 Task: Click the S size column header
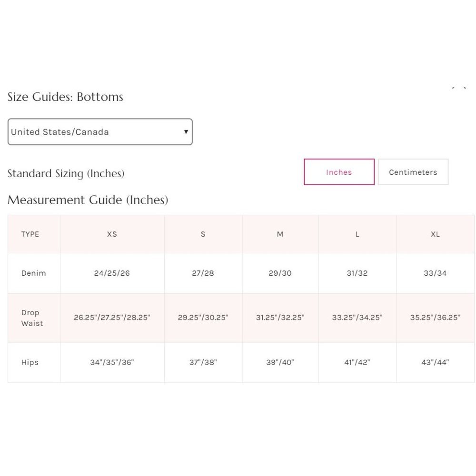[203, 234]
